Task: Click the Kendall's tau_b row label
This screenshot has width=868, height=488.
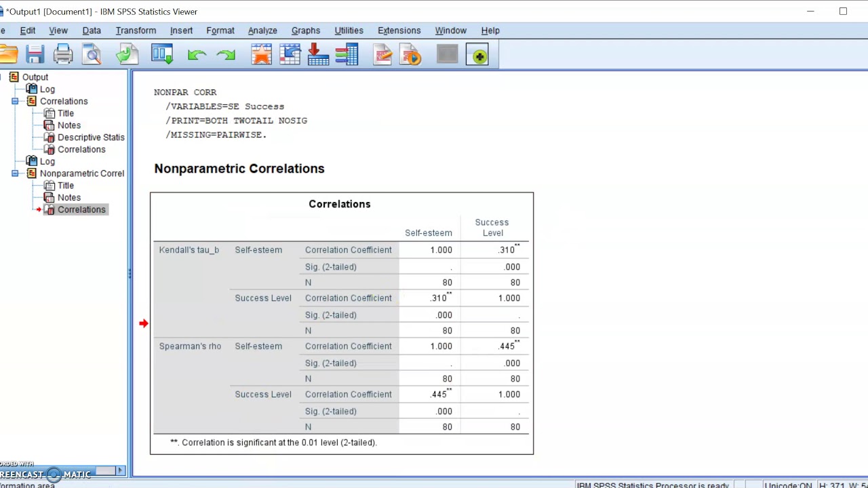Action: [x=189, y=250]
